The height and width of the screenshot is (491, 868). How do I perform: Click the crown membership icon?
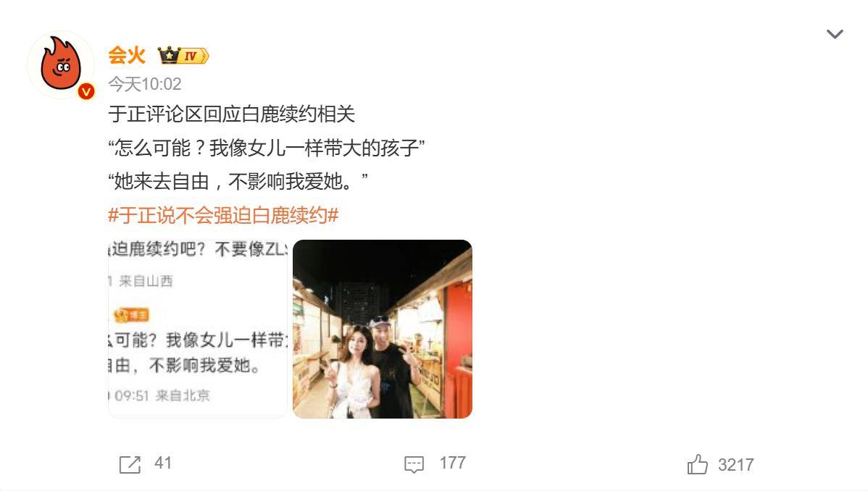click(x=168, y=55)
